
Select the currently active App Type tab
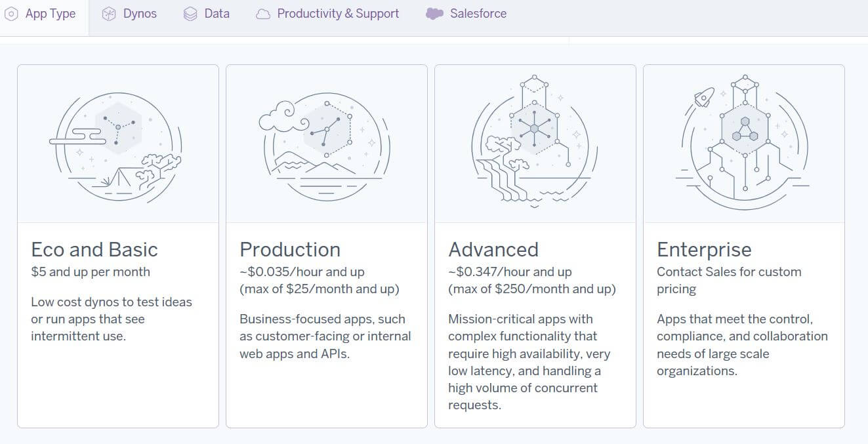pos(41,12)
